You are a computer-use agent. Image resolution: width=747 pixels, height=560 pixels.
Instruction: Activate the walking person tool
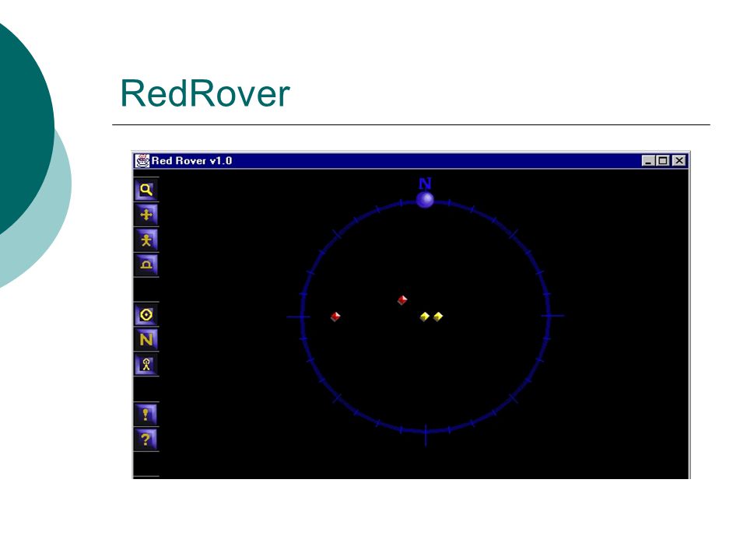coord(146,240)
